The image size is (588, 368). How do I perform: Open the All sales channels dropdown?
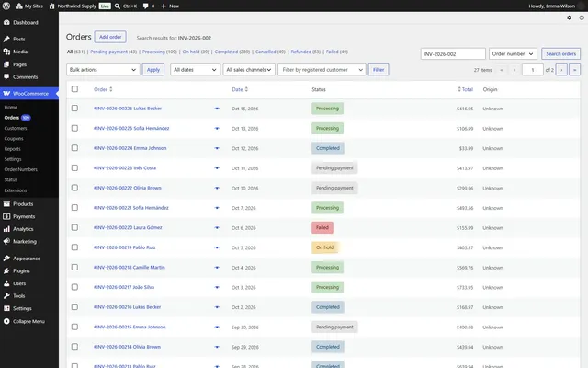click(x=249, y=70)
